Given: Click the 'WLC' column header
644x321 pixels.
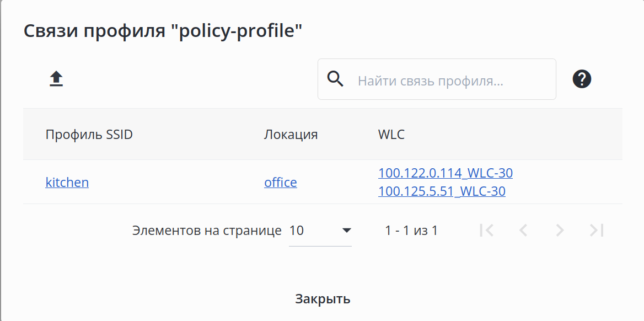Looking at the screenshot, I should [x=391, y=135].
